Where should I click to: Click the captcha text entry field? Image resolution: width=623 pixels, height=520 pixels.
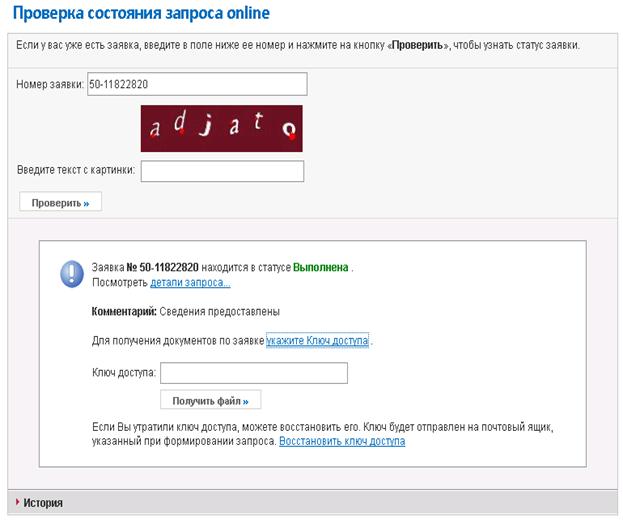tap(221, 172)
